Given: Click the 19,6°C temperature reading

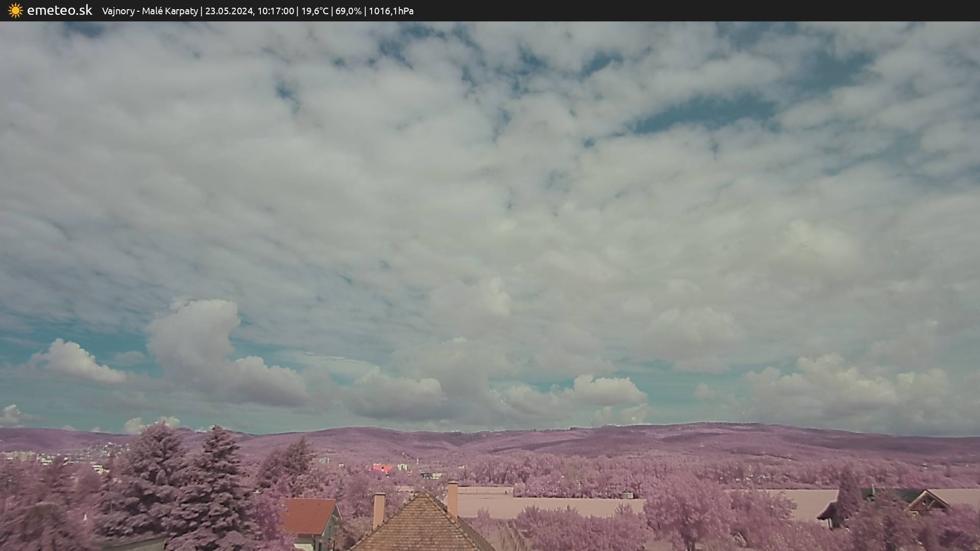Looking at the screenshot, I should 315,11.
